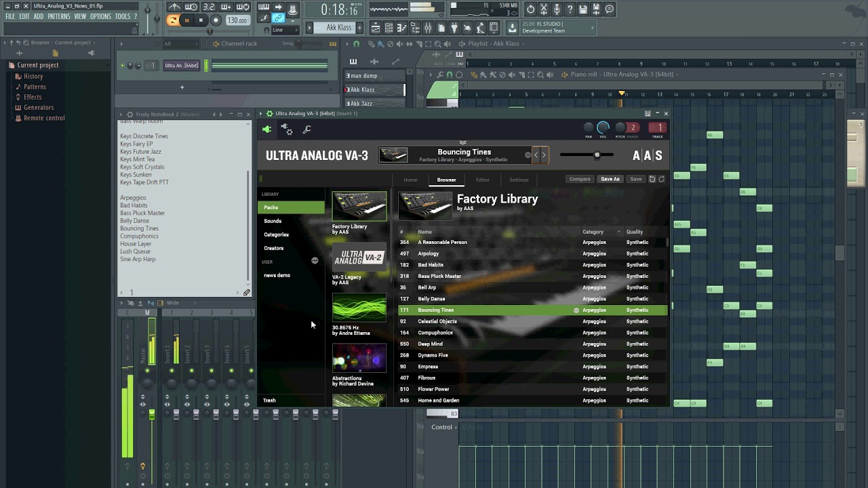Click the Save As button
This screenshot has width=868, height=488.
tap(610, 179)
